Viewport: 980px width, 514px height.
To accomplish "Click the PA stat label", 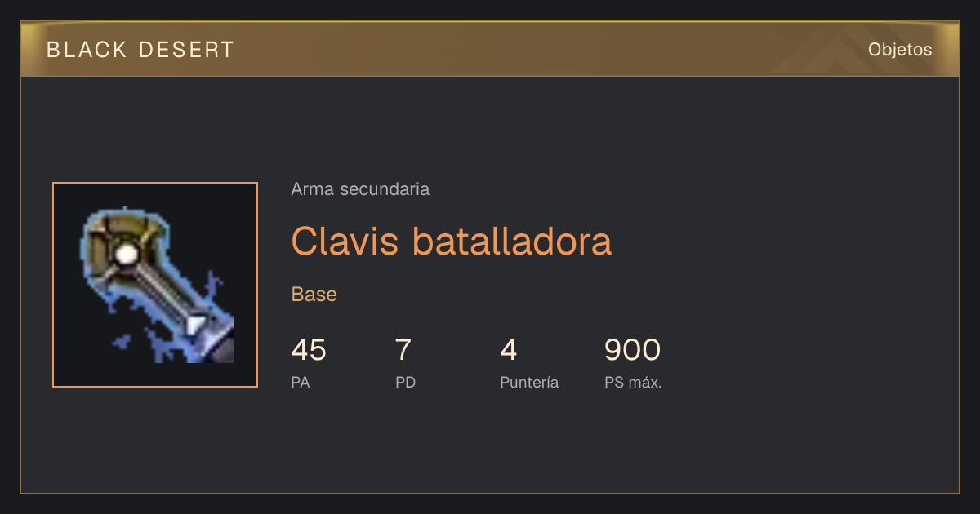I will click(301, 382).
